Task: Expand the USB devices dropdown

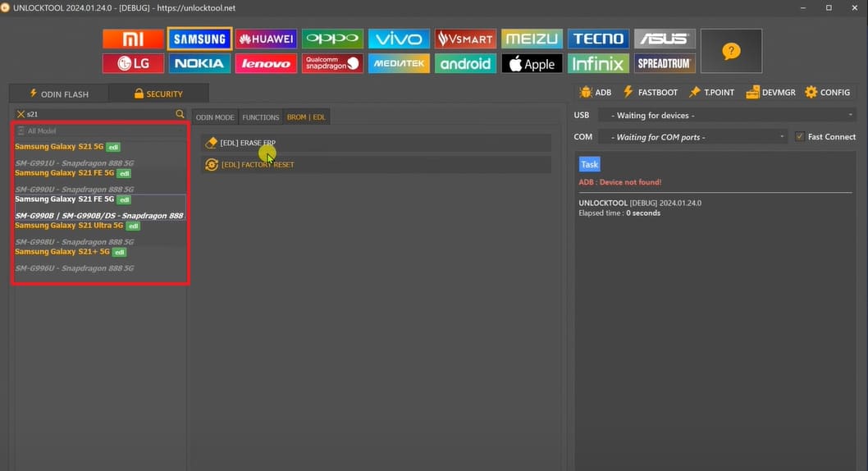Action: pyautogui.click(x=728, y=115)
